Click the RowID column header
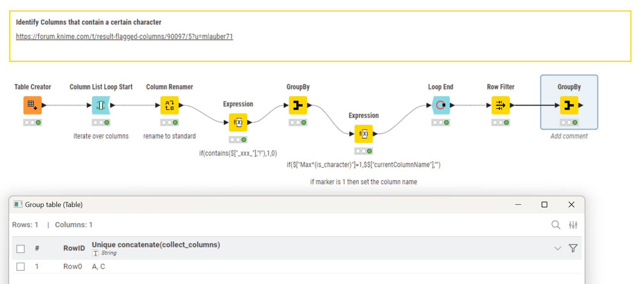Image resolution: width=644 pixels, height=284 pixels. tap(74, 248)
